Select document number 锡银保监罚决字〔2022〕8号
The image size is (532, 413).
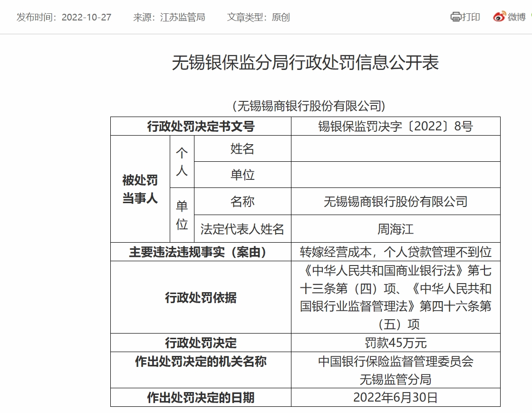click(x=396, y=127)
